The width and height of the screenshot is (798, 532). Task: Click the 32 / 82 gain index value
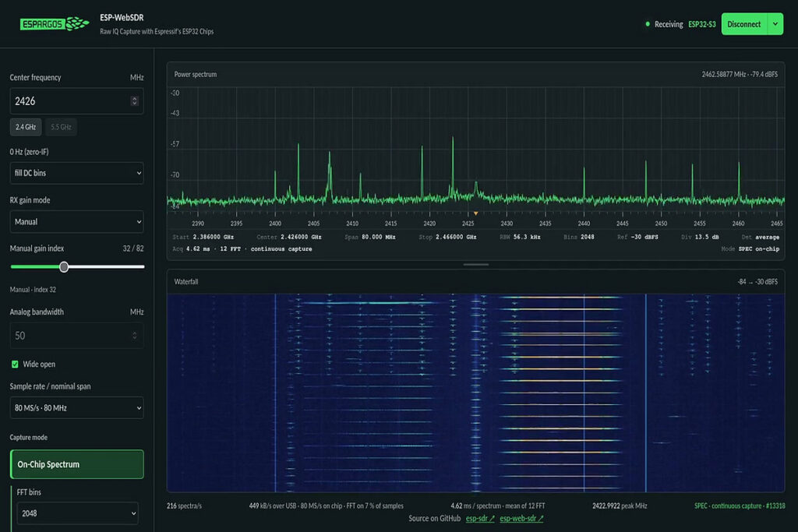tap(132, 248)
